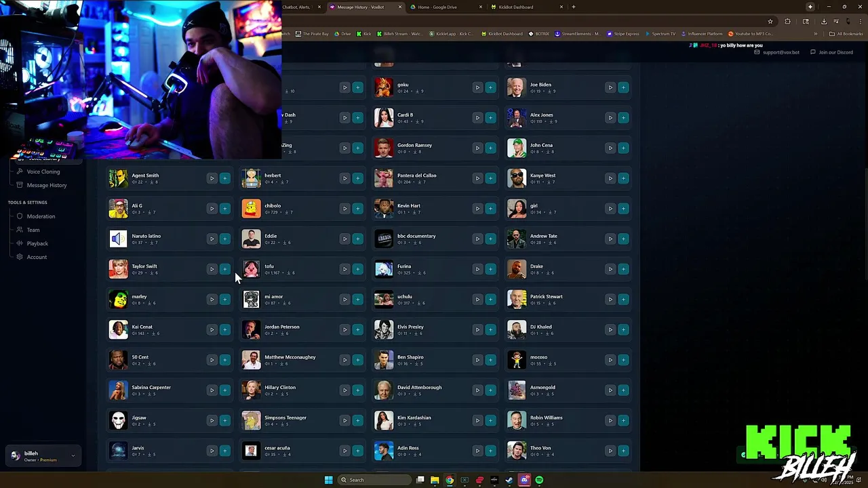Play the Kim Kardashian voice preview
Viewport: 868px width, 488px height.
pyautogui.click(x=477, y=420)
